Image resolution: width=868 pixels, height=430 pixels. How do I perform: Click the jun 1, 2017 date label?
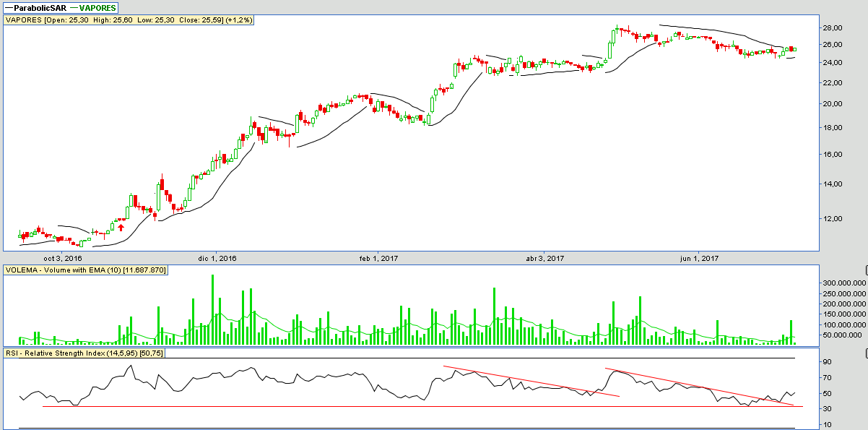pyautogui.click(x=700, y=258)
